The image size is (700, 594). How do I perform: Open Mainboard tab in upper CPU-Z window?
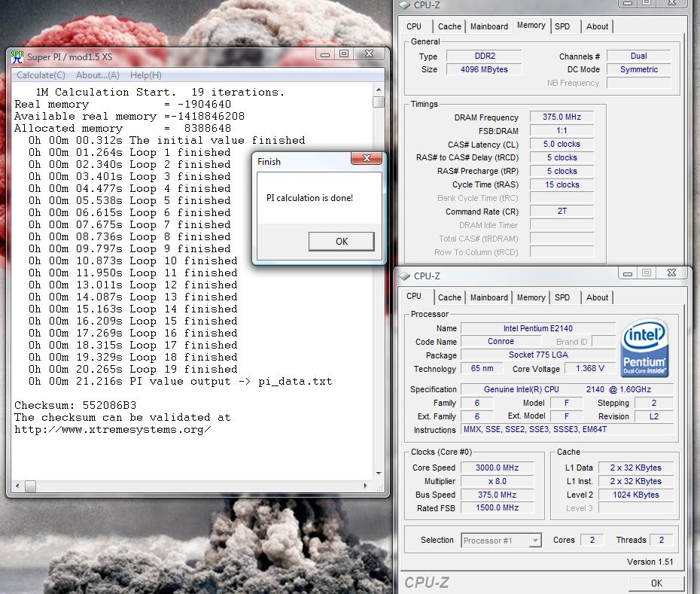[488, 26]
